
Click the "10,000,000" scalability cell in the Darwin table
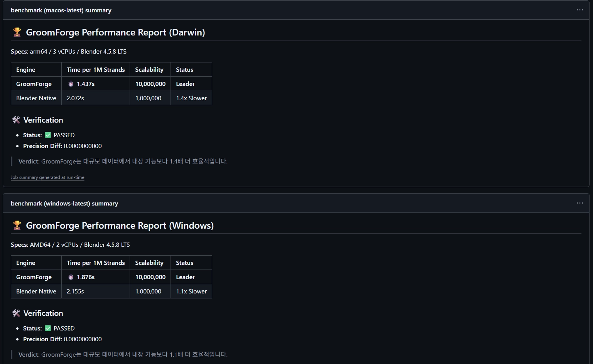coord(150,84)
